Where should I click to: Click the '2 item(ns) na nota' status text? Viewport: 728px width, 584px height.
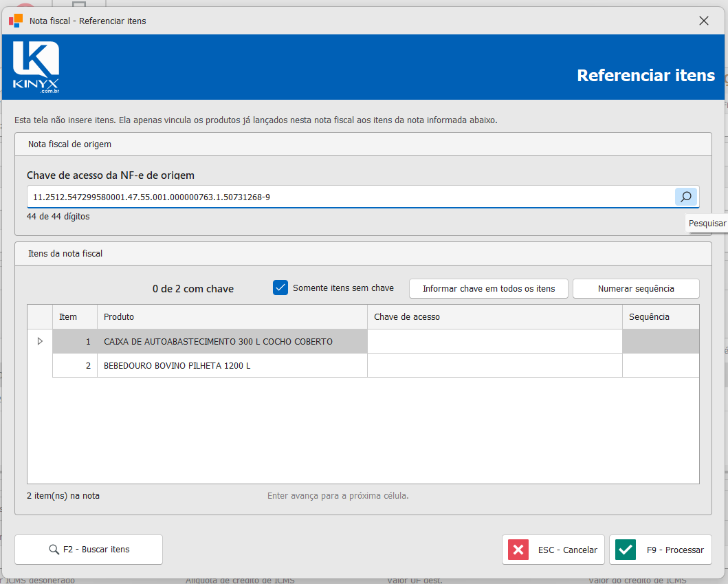click(63, 496)
